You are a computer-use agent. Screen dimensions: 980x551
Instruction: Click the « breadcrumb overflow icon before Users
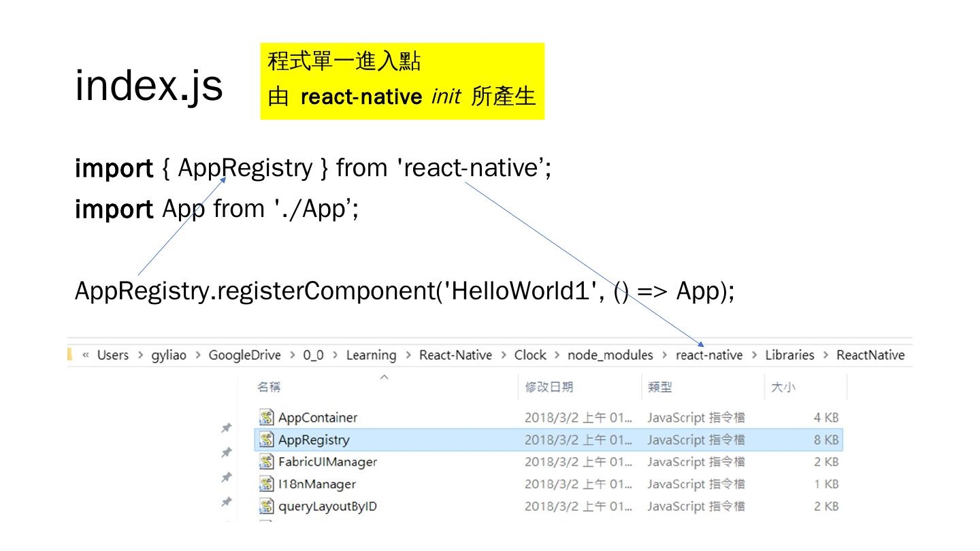click(x=86, y=355)
